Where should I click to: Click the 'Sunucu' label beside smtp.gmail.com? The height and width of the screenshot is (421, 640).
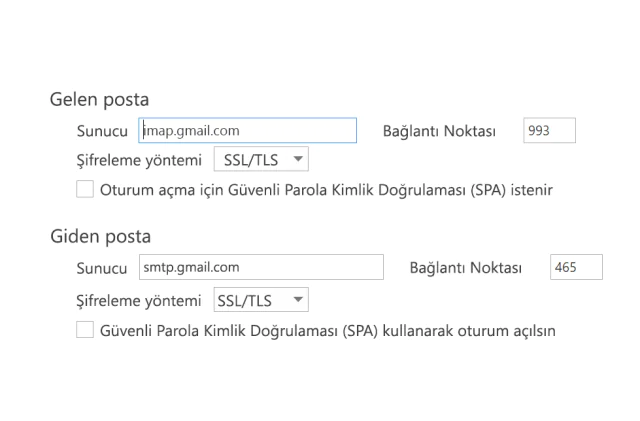(x=102, y=268)
